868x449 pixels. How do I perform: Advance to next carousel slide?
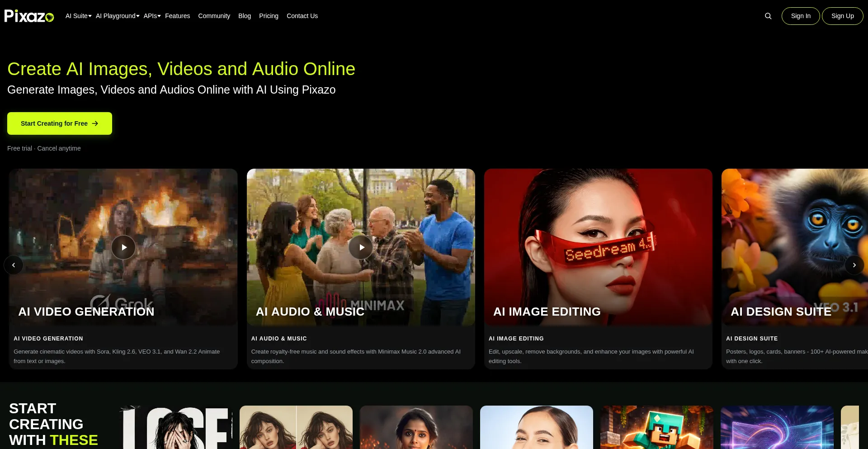coord(854,265)
